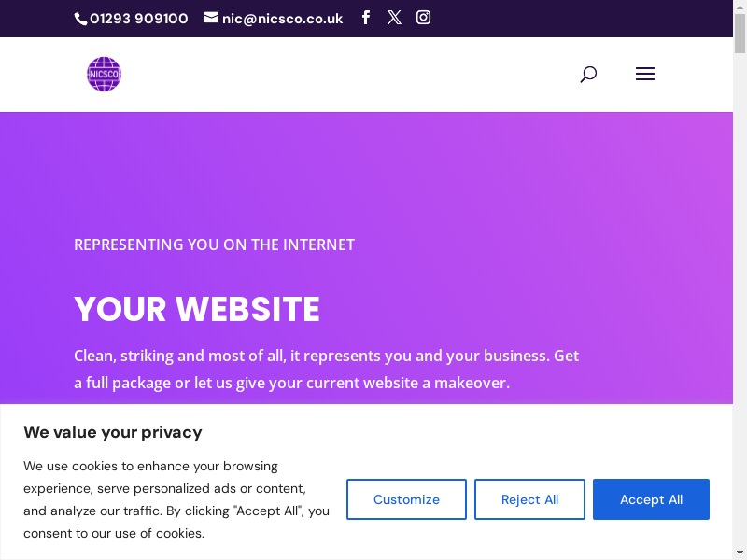This screenshot has width=747, height=560.
Task: Expand the hamburger navigation menu
Action: pos(645,75)
